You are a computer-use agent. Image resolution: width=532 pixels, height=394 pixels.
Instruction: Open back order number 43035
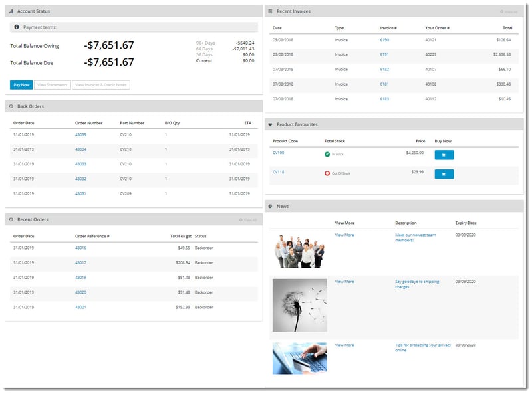[x=80, y=135]
